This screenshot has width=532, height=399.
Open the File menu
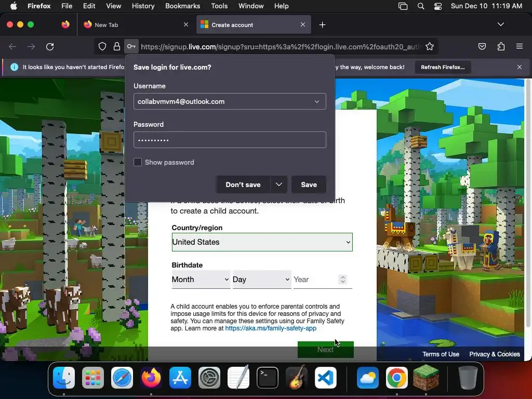(x=66, y=6)
